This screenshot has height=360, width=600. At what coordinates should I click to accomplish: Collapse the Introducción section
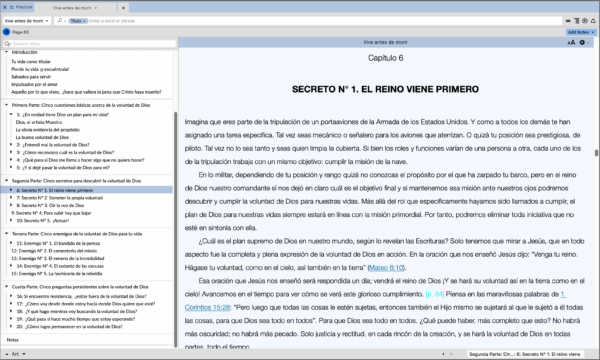pos(7,52)
